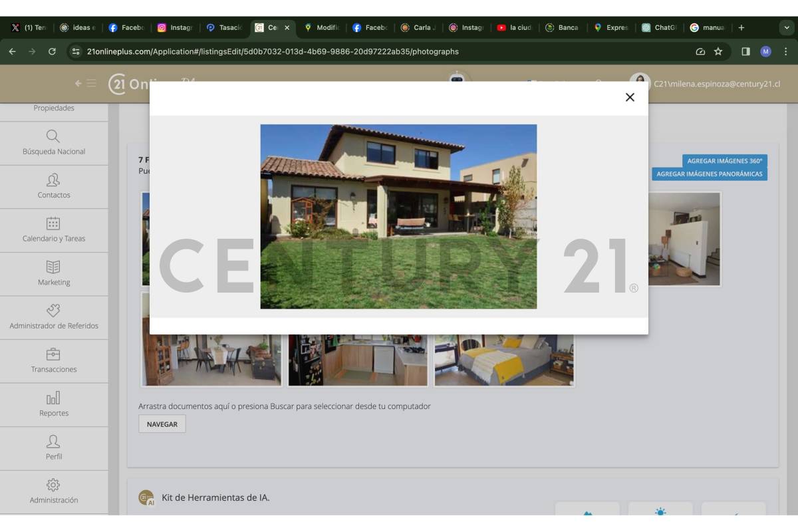Click the Kit de Herramientas de IA heading

pos(215,497)
